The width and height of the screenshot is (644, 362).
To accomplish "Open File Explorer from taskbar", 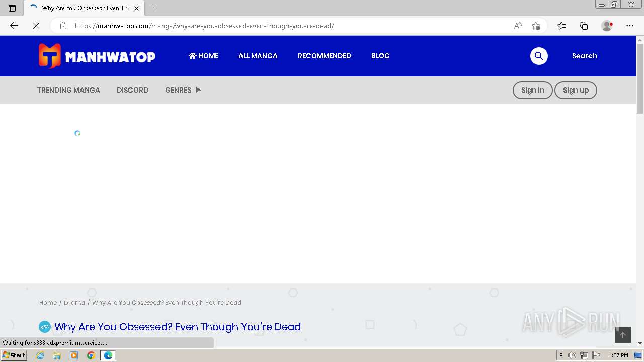I will (x=57, y=355).
